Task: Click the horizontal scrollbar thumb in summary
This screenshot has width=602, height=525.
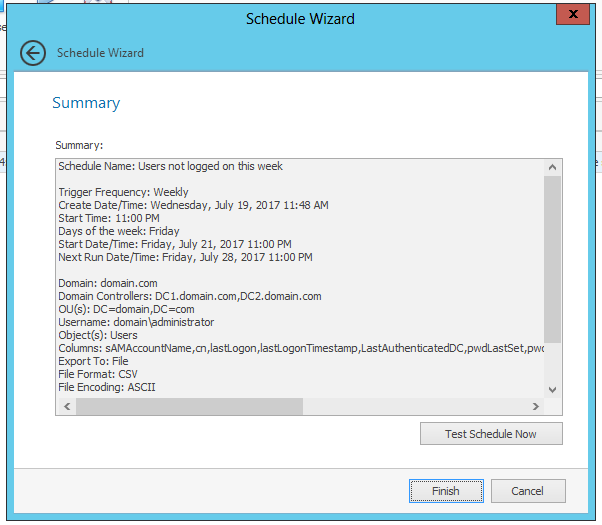Action: click(188, 407)
